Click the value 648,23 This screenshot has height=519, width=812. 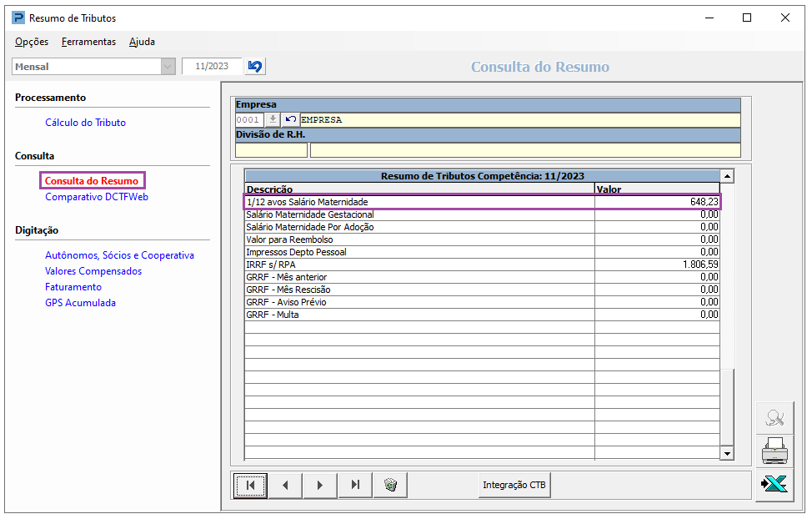[x=704, y=202]
